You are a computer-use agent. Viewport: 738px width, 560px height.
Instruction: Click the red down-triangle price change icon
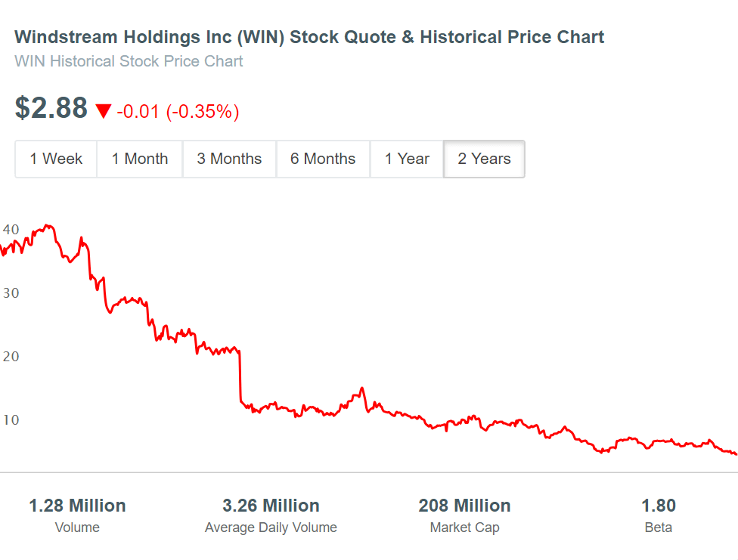(104, 112)
